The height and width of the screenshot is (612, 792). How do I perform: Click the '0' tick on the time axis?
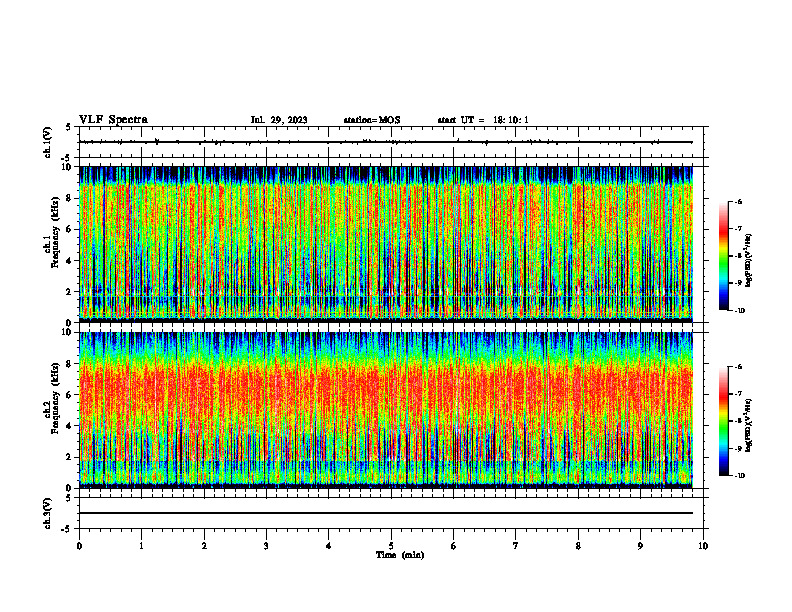pyautogui.click(x=79, y=546)
